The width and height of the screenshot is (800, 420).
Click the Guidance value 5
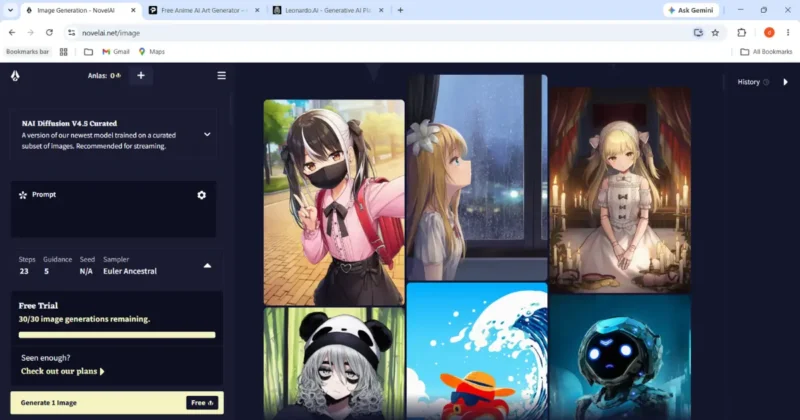[x=46, y=271]
